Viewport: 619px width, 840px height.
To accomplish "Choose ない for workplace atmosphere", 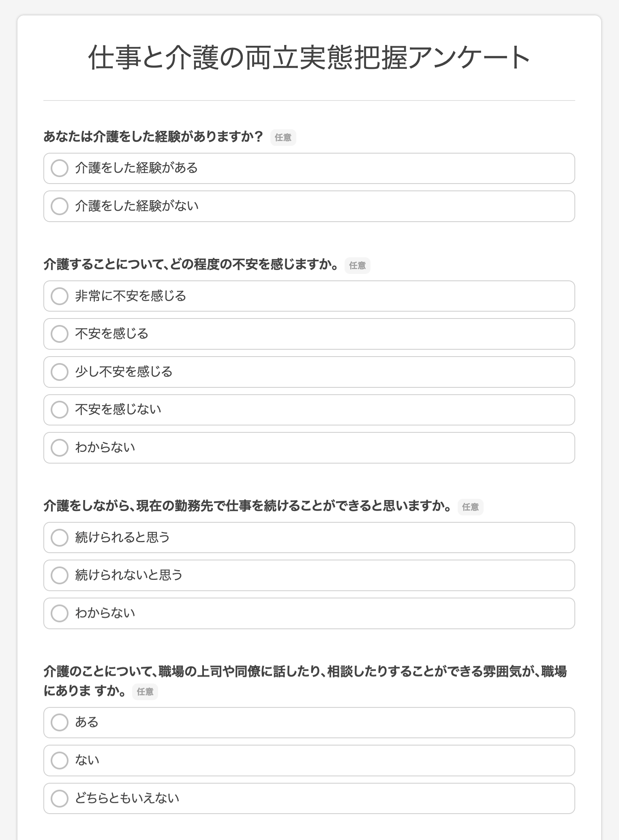I will click(60, 761).
